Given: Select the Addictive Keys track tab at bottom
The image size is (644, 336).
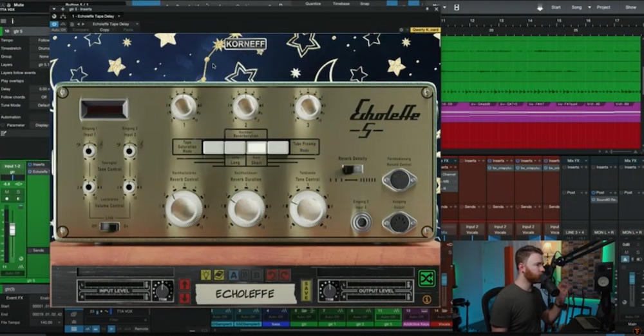Looking at the screenshot, I should (x=416, y=324).
